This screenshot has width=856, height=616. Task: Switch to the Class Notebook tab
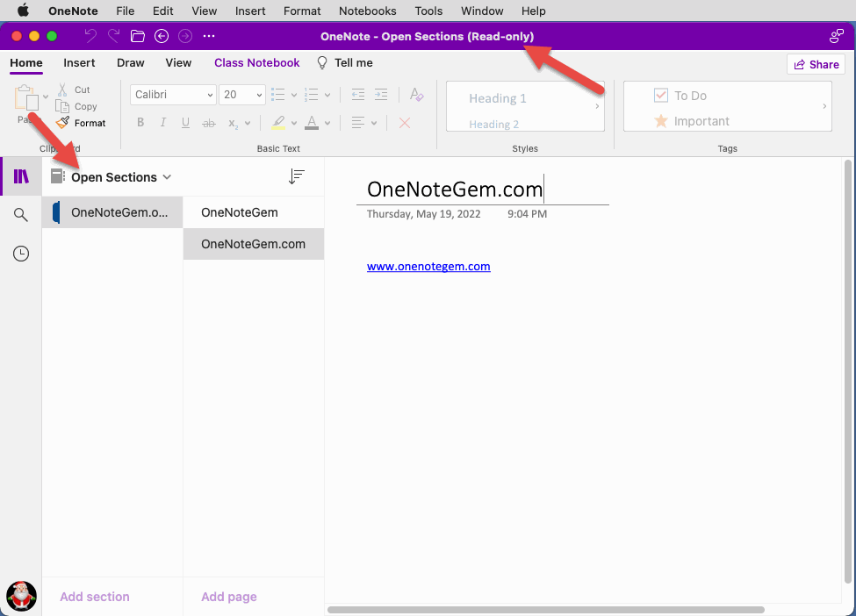pos(256,63)
